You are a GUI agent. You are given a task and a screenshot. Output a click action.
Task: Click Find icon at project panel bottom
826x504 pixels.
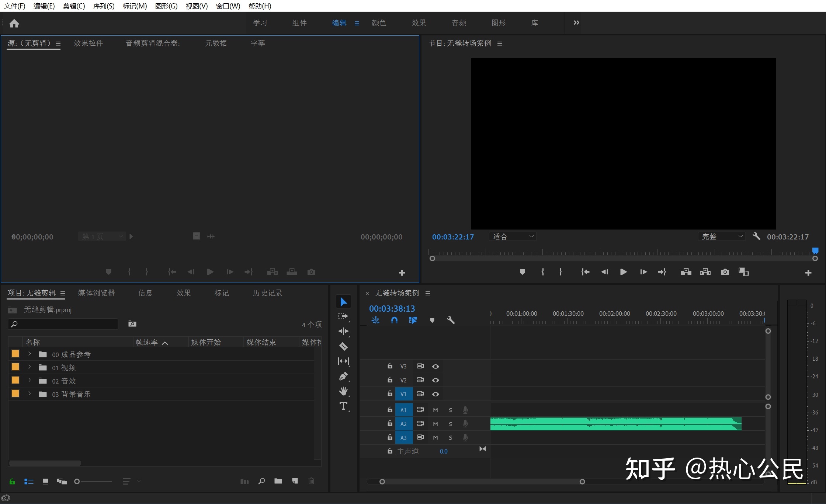pos(262,481)
